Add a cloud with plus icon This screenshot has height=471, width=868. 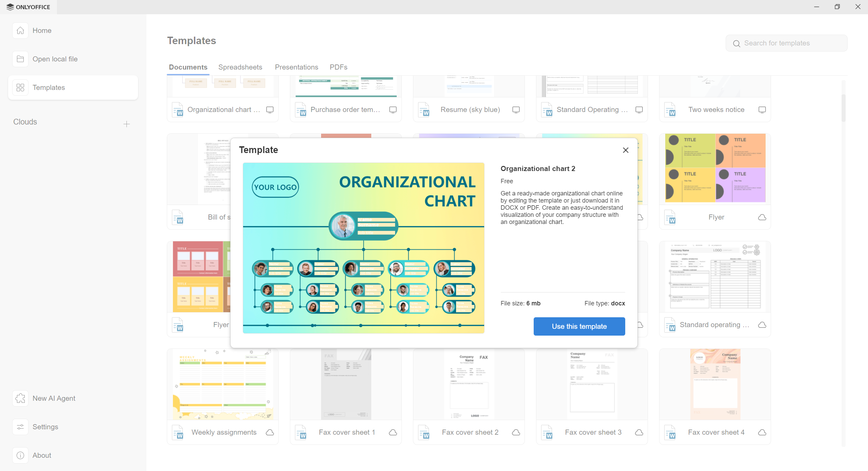coord(126,124)
